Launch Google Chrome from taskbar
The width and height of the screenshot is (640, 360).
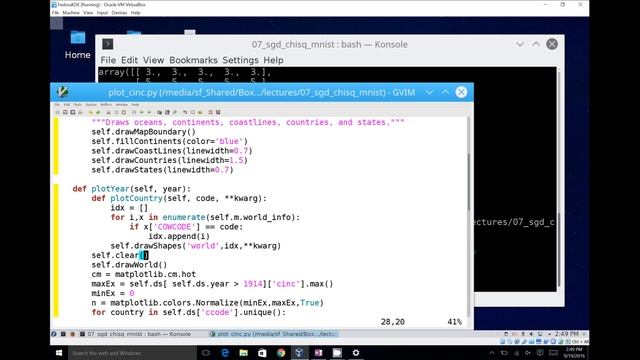coord(281,353)
